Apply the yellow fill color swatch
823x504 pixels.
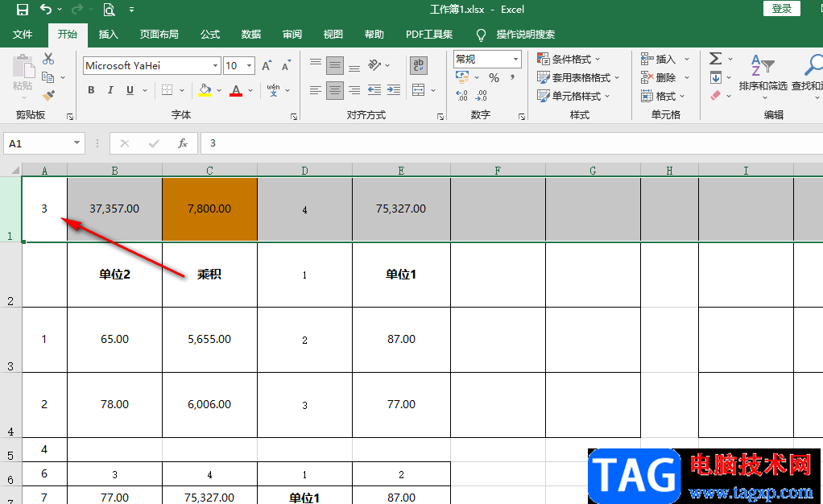205,90
